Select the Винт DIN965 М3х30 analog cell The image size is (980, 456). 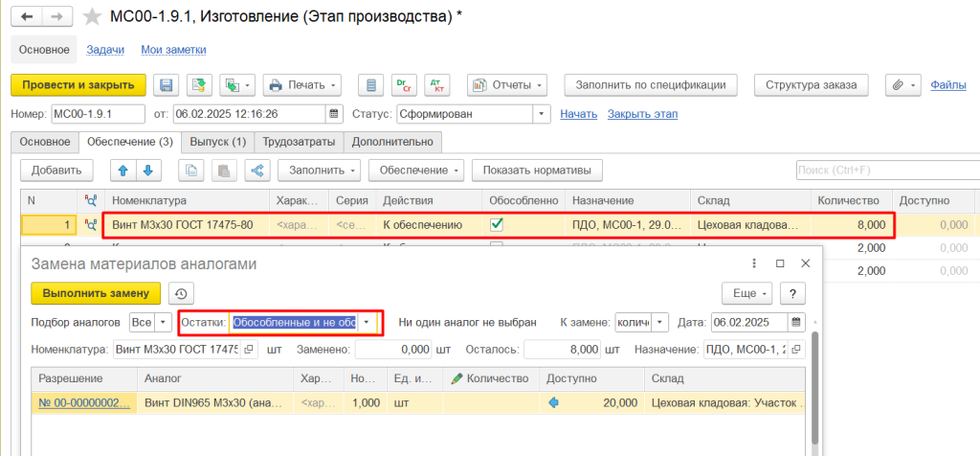point(215,402)
